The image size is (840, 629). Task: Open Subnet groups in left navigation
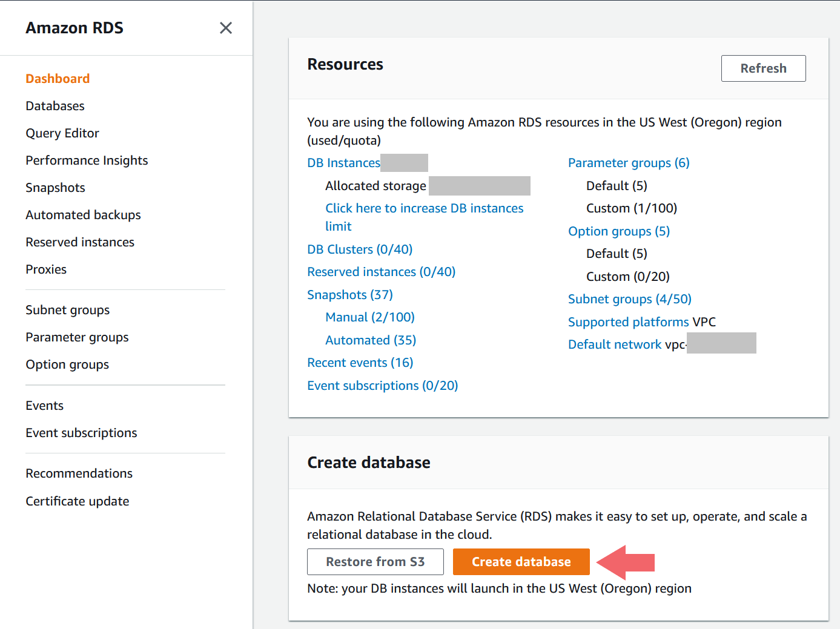click(x=68, y=310)
